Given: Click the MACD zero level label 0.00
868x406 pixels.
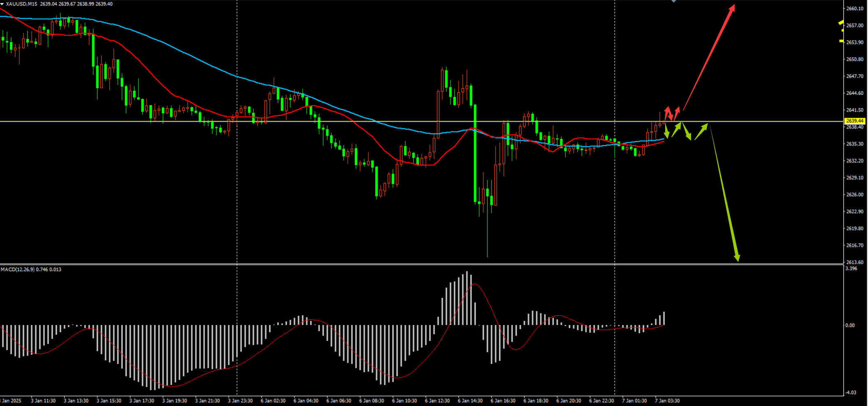Looking at the screenshot, I should [850, 325].
